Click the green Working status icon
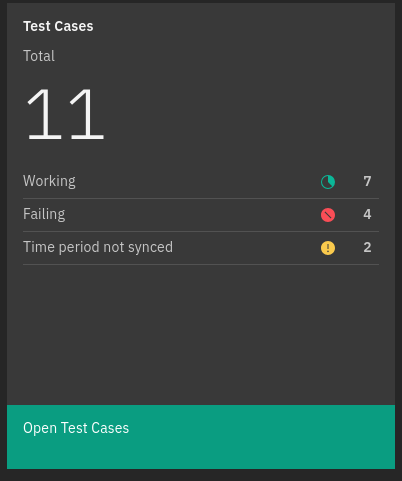Image resolution: width=402 pixels, height=481 pixels. 328,182
